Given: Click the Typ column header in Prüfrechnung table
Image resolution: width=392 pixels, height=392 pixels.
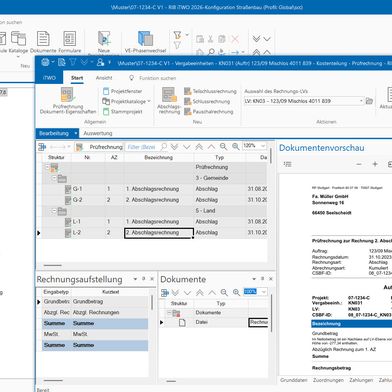Looking at the screenshot, I should [x=220, y=157].
